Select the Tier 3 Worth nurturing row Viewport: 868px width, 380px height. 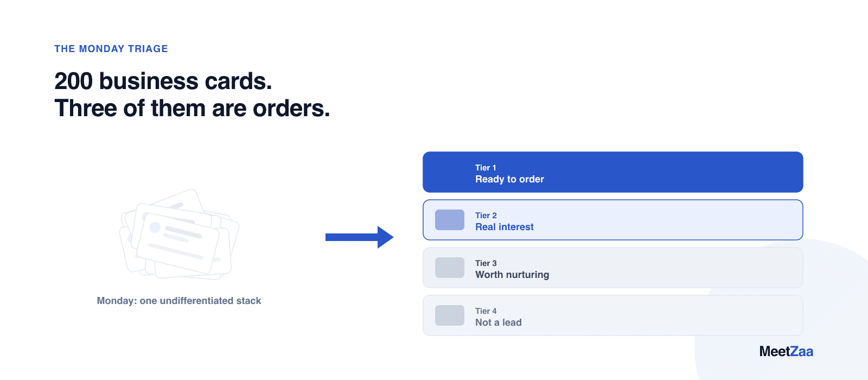coord(613,268)
